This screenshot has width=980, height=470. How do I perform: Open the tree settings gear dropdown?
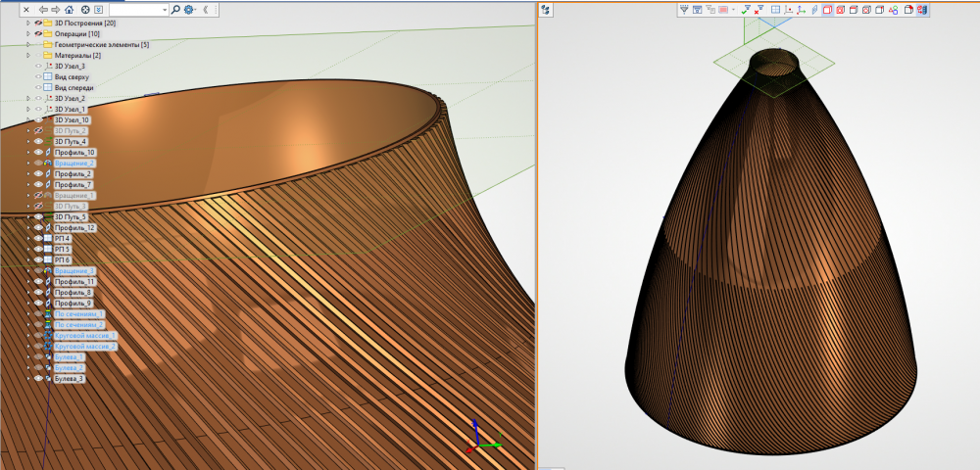click(x=190, y=9)
